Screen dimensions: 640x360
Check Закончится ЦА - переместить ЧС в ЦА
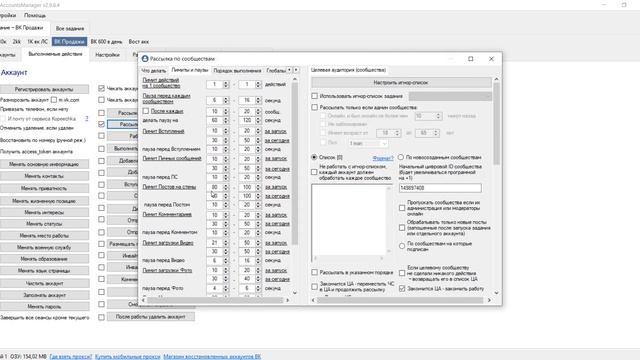(314, 287)
